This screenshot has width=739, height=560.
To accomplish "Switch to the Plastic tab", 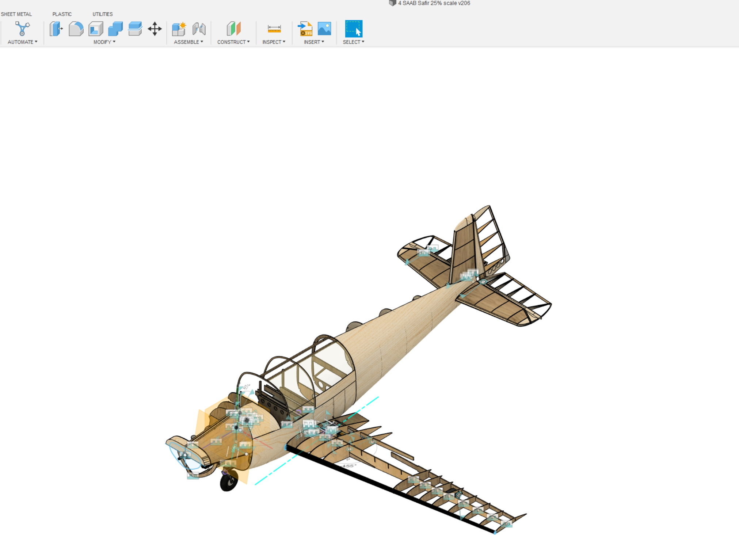I will pos(62,14).
